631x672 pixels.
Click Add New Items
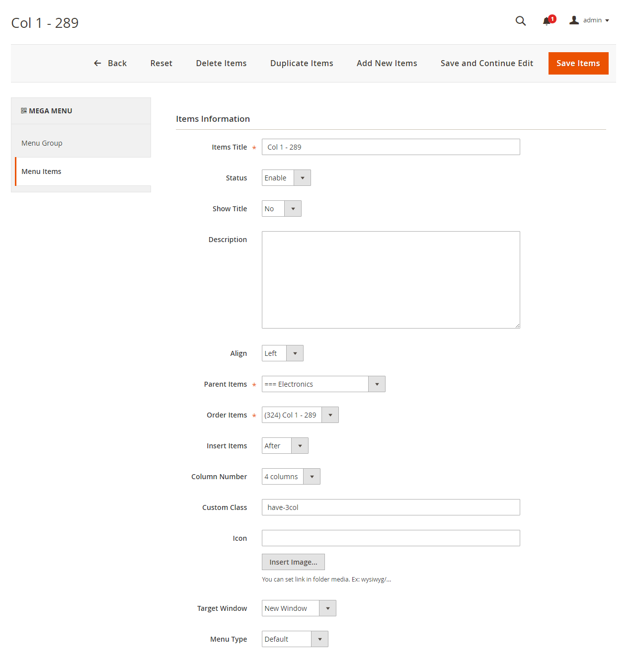pos(387,63)
